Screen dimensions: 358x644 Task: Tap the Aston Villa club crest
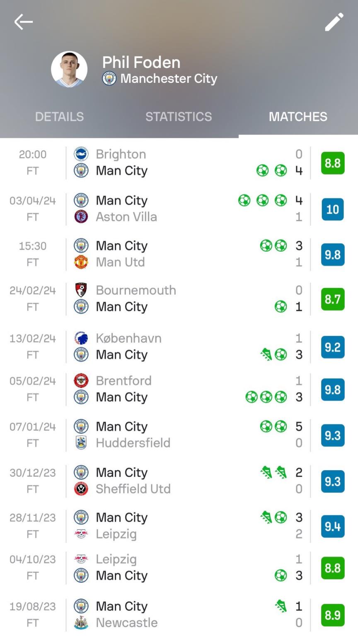tap(81, 217)
